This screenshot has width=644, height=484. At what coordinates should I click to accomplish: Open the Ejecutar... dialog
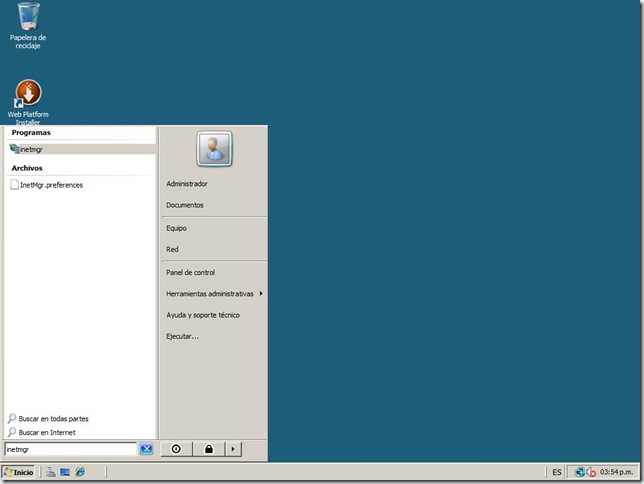tap(182, 336)
